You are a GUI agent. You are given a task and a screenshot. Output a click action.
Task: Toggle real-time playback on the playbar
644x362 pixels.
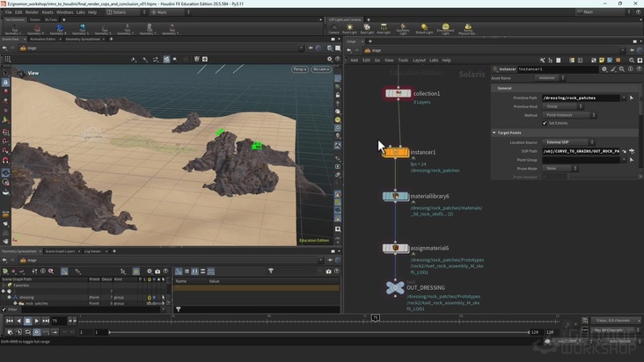(37, 332)
